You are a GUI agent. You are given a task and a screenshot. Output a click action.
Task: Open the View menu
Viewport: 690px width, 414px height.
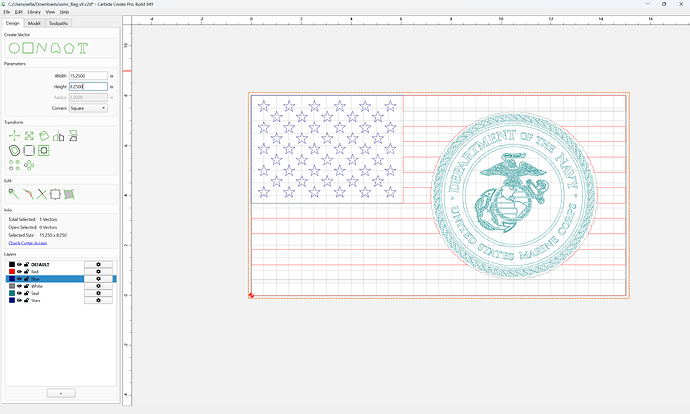point(50,12)
